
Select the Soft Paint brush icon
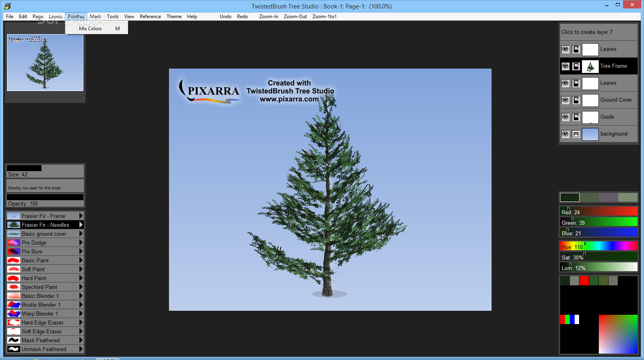click(13, 269)
